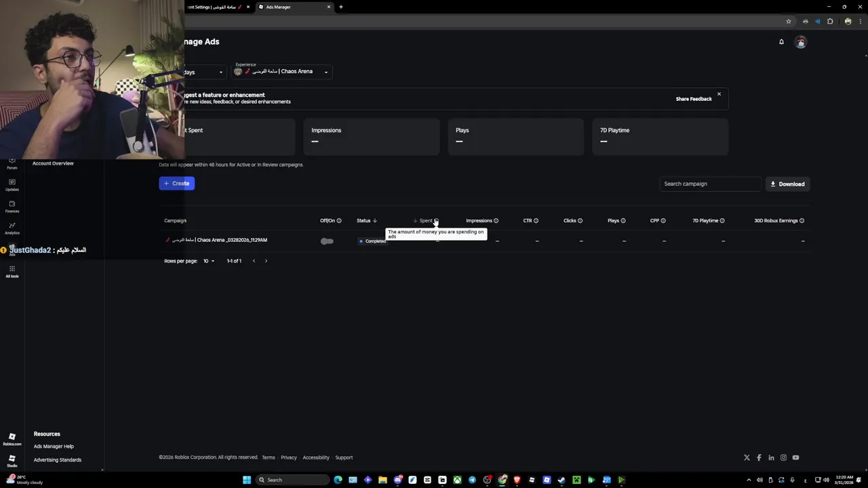Open Roblox LinkedIn footer link
Screen dimensions: 868x488
pyautogui.click(x=771, y=457)
